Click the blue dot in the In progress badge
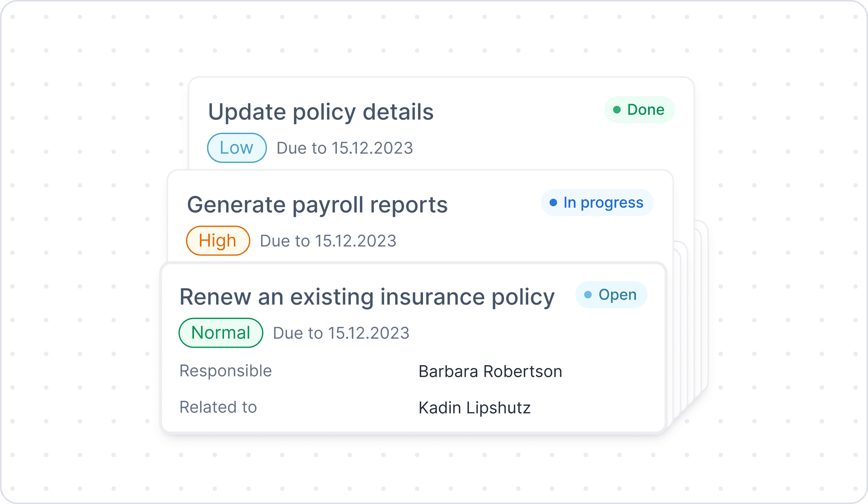 (x=553, y=203)
